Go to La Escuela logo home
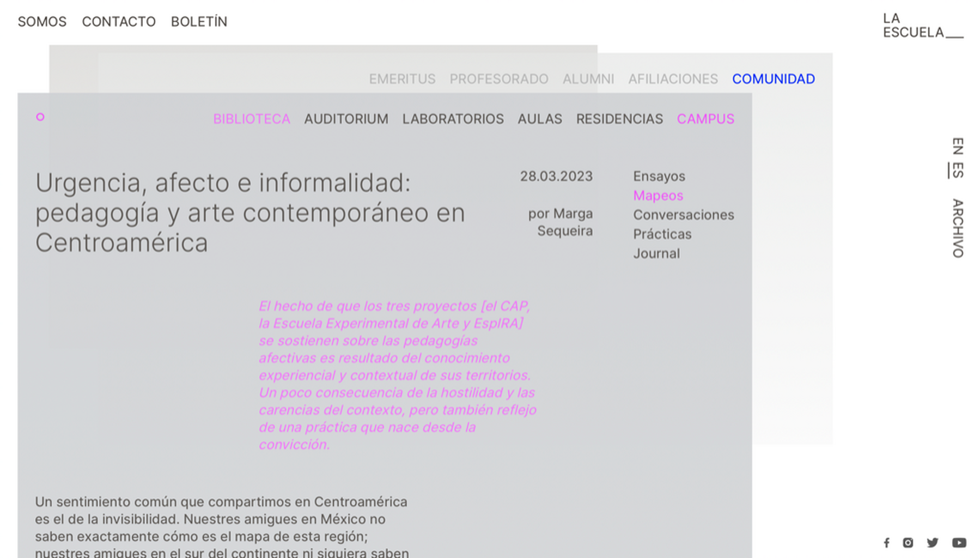 point(923,26)
